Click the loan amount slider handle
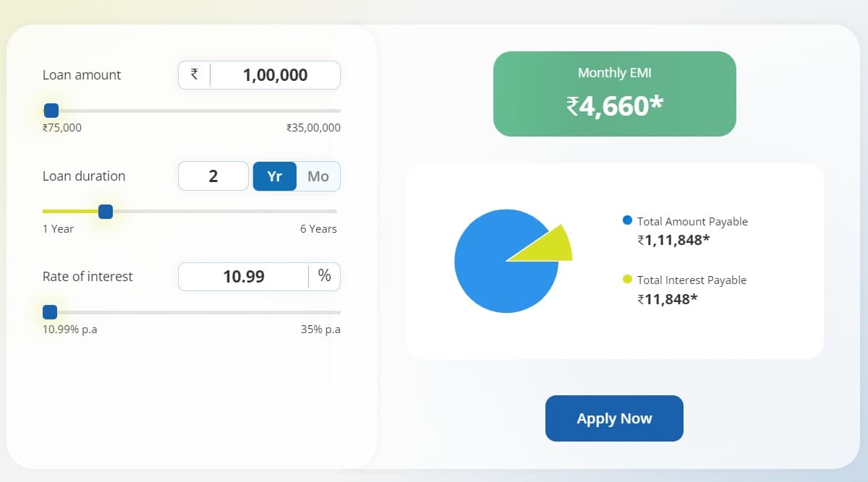The image size is (868, 482). (x=51, y=110)
